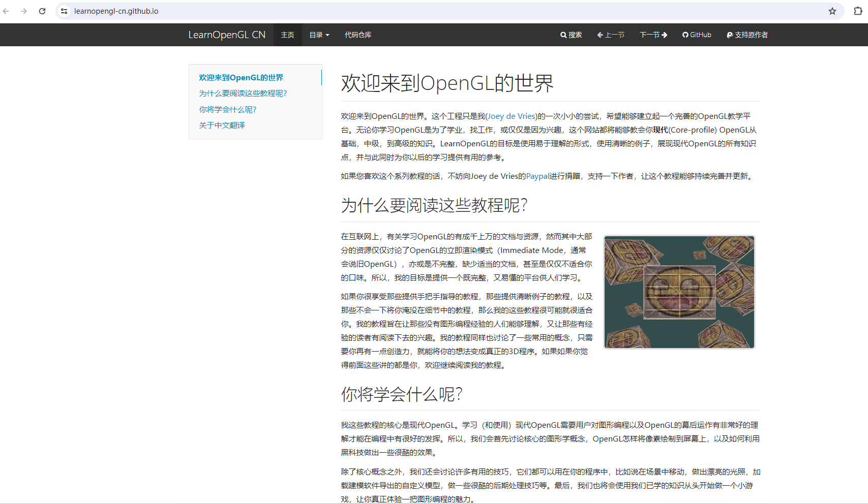This screenshot has height=504, width=868.
Task: Go to previous section 上一节
Action: pyautogui.click(x=611, y=35)
